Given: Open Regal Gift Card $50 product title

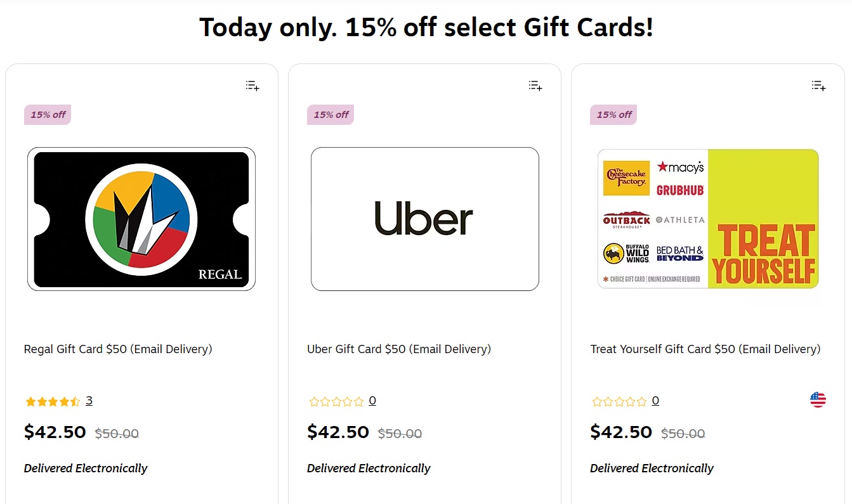Looking at the screenshot, I should [x=117, y=349].
